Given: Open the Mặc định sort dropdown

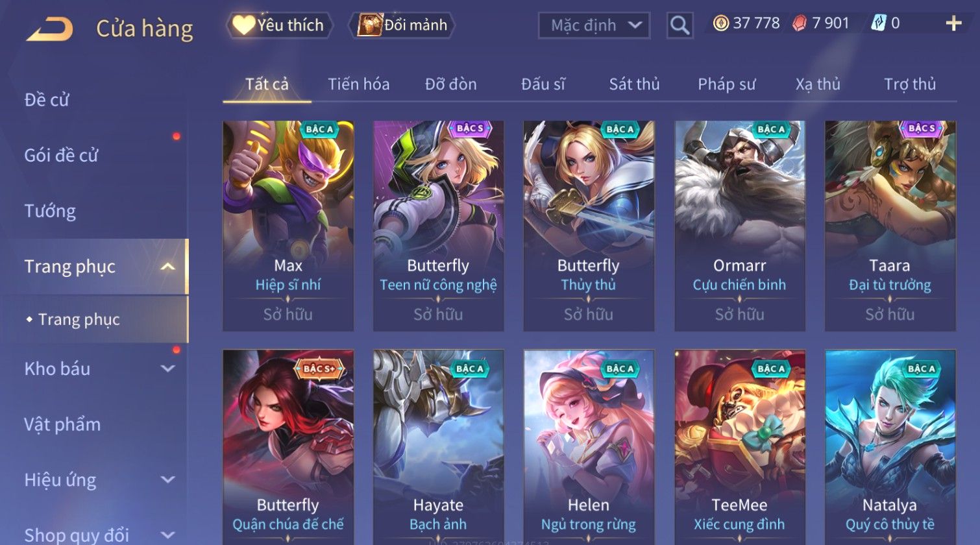Looking at the screenshot, I should [594, 25].
